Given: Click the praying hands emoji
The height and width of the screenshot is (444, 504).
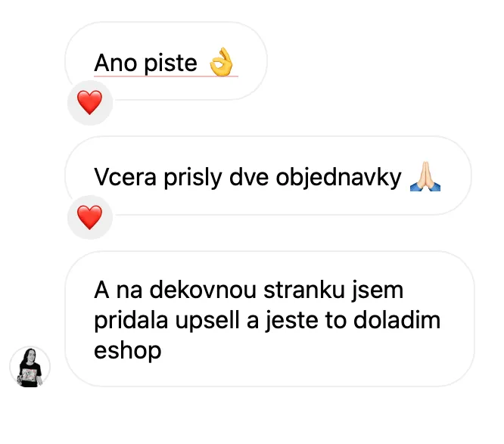Looking at the screenshot, I should (425, 176).
